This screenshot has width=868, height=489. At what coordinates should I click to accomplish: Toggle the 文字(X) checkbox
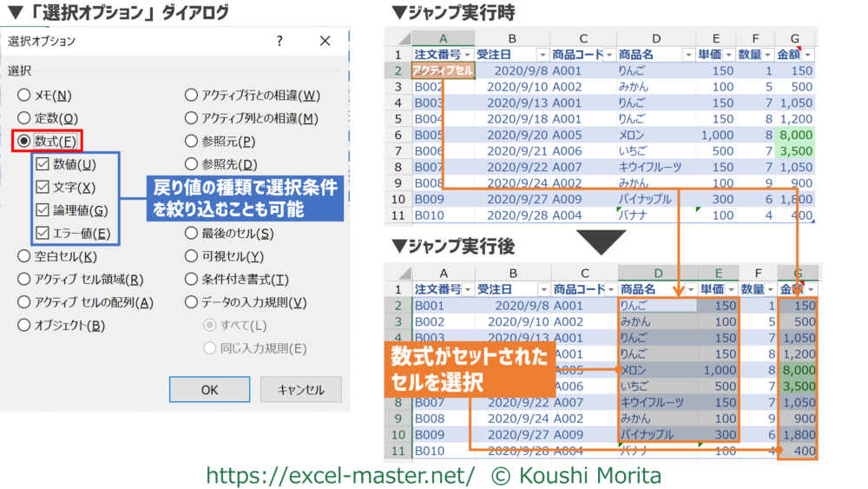pos(43,187)
